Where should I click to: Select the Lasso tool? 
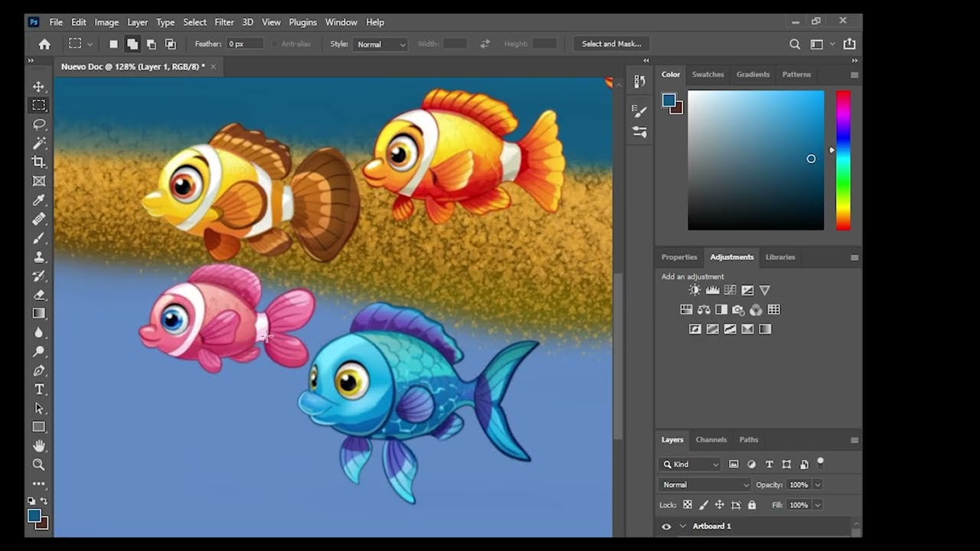click(39, 124)
